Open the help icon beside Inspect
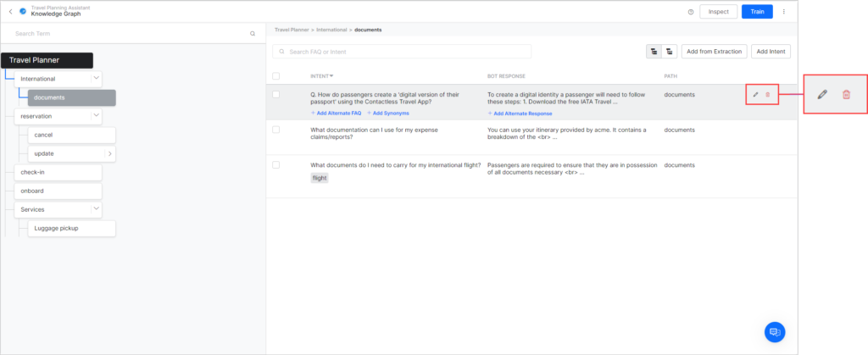Image resolution: width=868 pixels, height=355 pixels. click(x=691, y=12)
